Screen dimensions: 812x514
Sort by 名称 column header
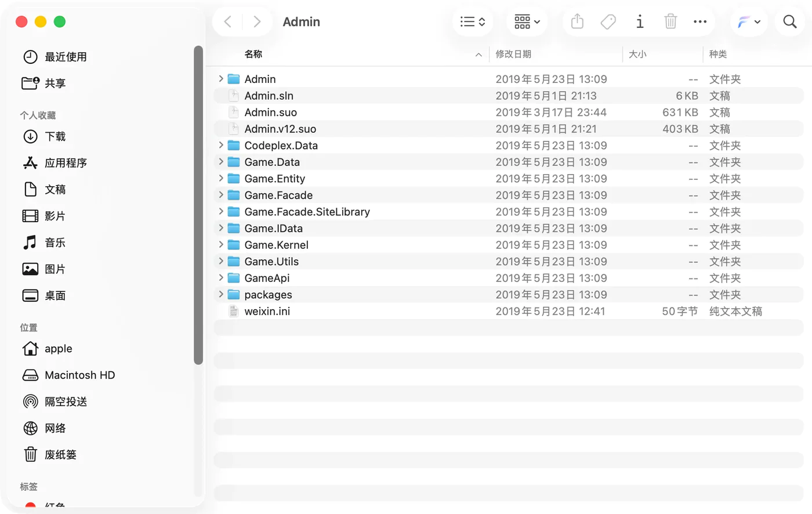tap(253, 55)
